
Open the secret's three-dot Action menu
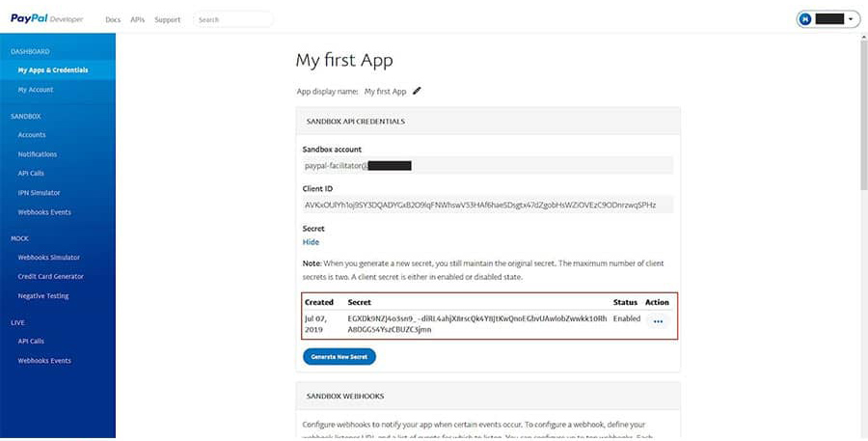tap(658, 322)
